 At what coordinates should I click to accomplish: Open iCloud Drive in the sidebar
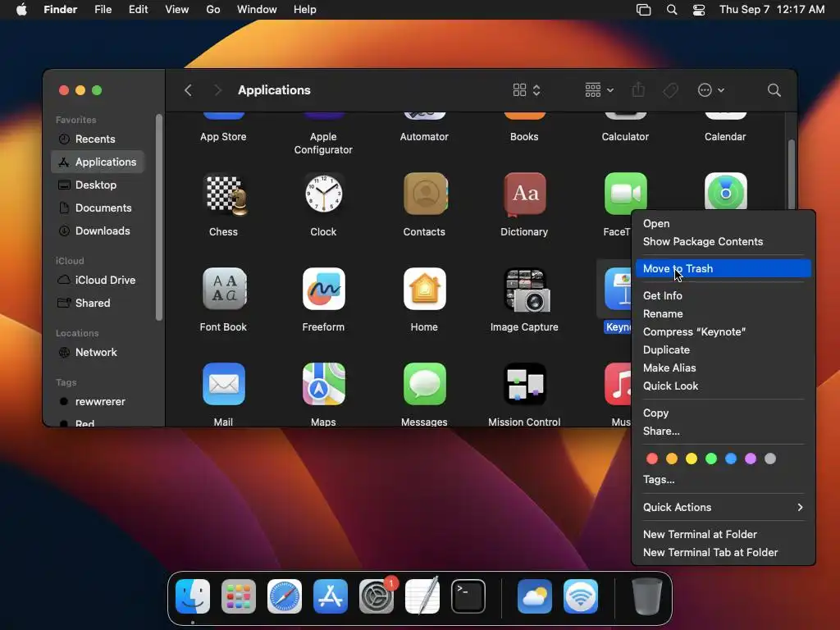tap(98, 281)
